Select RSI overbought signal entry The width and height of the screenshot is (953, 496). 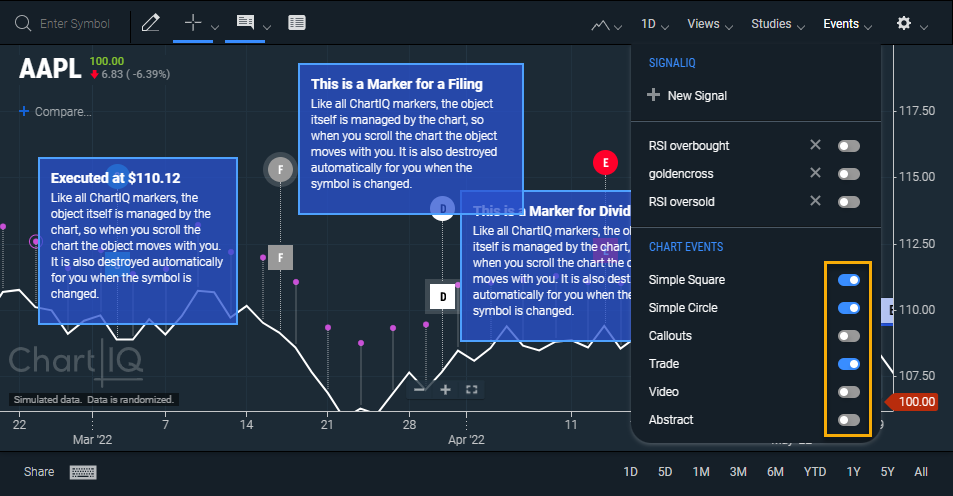pyautogui.click(x=689, y=146)
